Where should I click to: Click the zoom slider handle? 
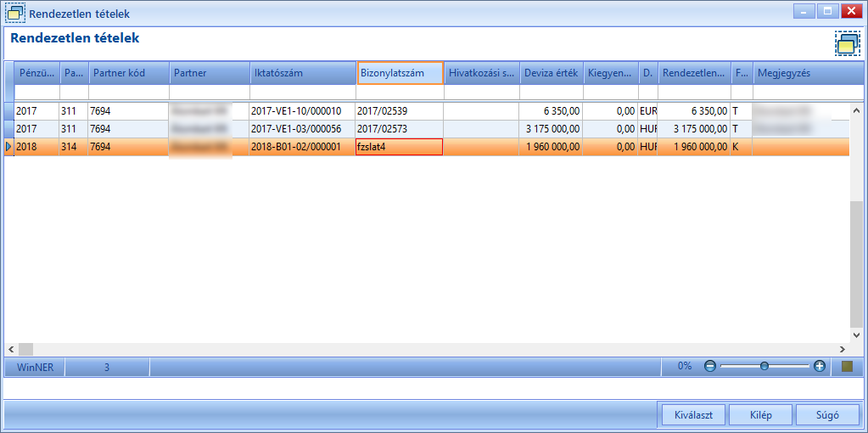pos(764,366)
